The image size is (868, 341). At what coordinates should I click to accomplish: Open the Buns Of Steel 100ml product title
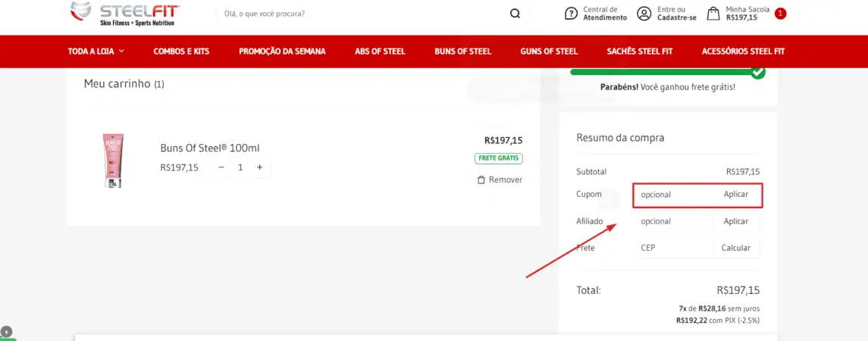pos(210,149)
